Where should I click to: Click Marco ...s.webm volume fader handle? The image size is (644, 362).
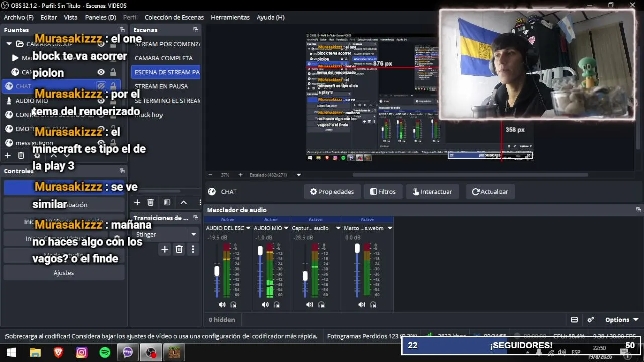[x=357, y=248]
